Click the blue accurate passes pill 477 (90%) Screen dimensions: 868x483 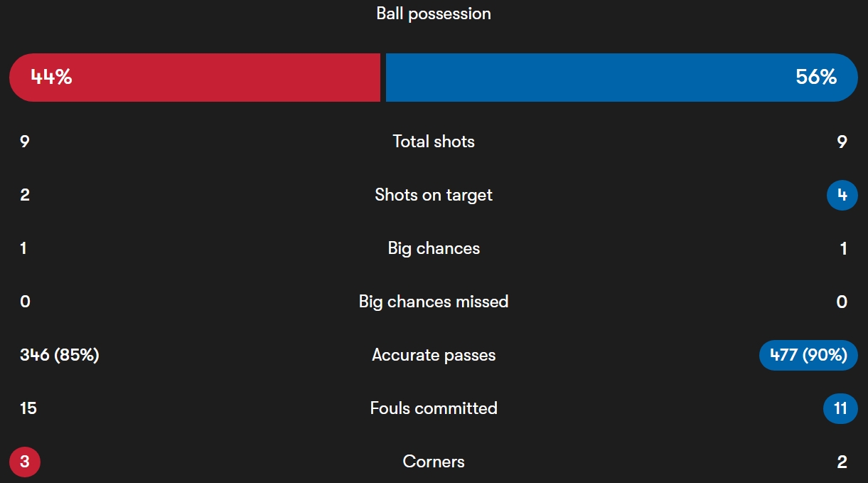(x=809, y=355)
